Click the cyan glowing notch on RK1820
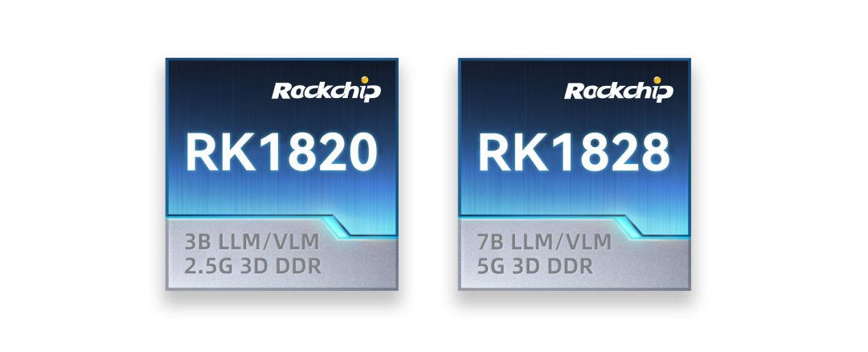The image size is (868, 352). pyautogui.click(x=338, y=226)
